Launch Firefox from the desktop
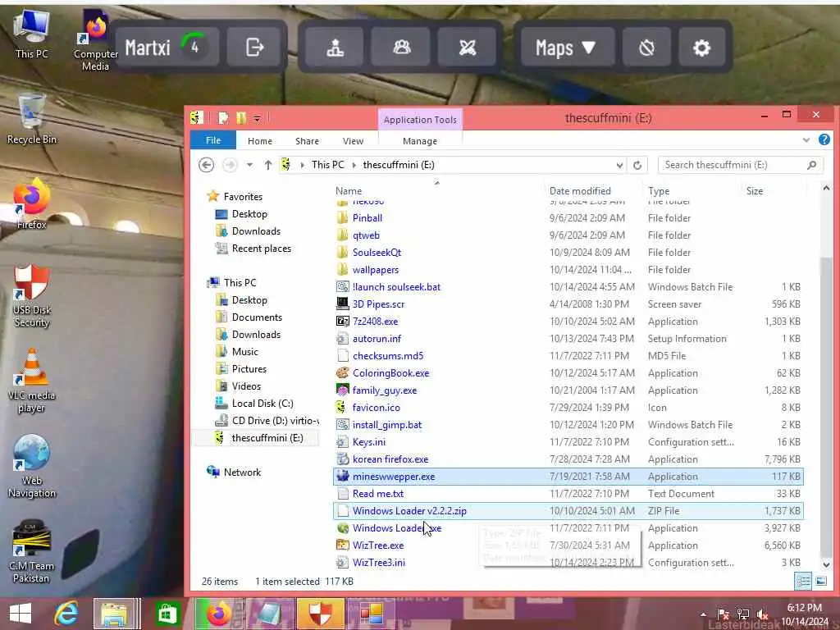 click(x=32, y=203)
